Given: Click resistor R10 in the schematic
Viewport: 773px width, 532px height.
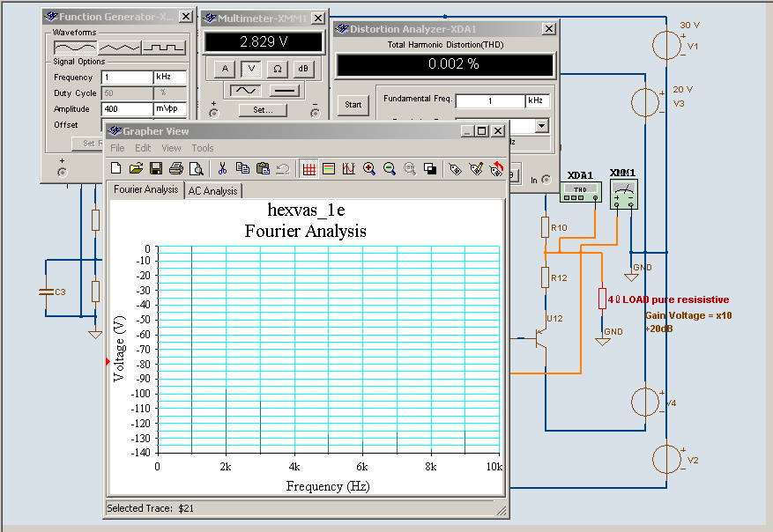Looking at the screenshot, I should pyautogui.click(x=546, y=227).
